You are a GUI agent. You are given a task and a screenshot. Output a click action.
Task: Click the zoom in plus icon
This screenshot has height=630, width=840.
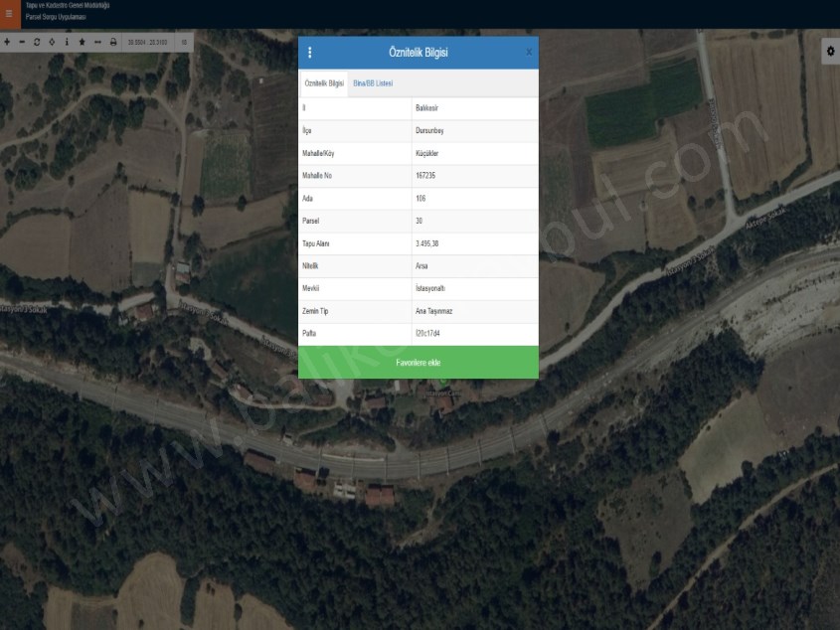[7, 43]
